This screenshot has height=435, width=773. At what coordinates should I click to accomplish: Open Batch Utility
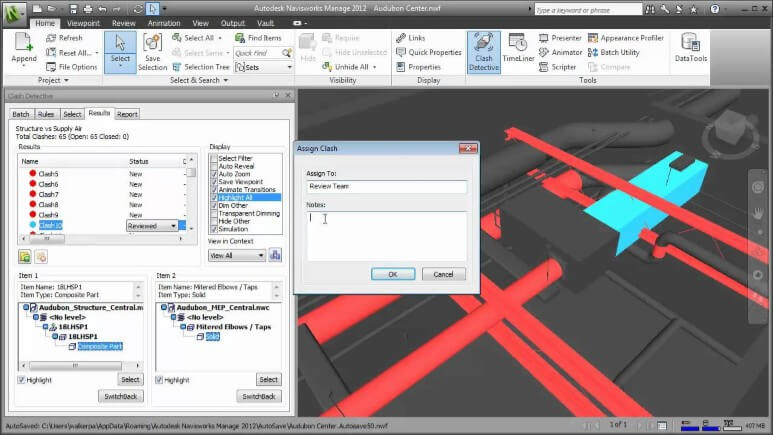pos(613,52)
